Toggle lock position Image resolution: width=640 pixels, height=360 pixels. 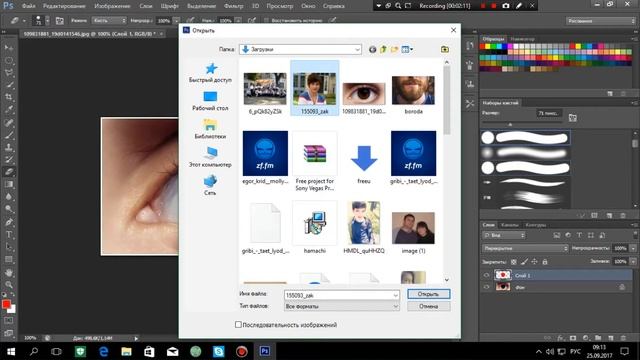click(534, 262)
